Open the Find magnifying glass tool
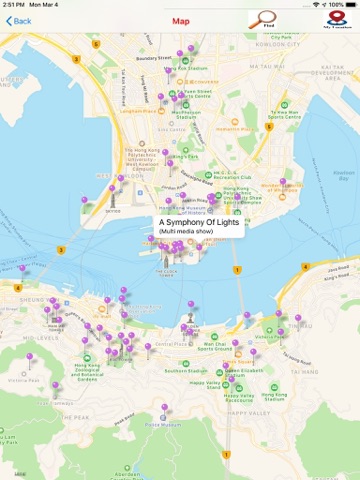This screenshot has width=360, height=480. (262, 20)
